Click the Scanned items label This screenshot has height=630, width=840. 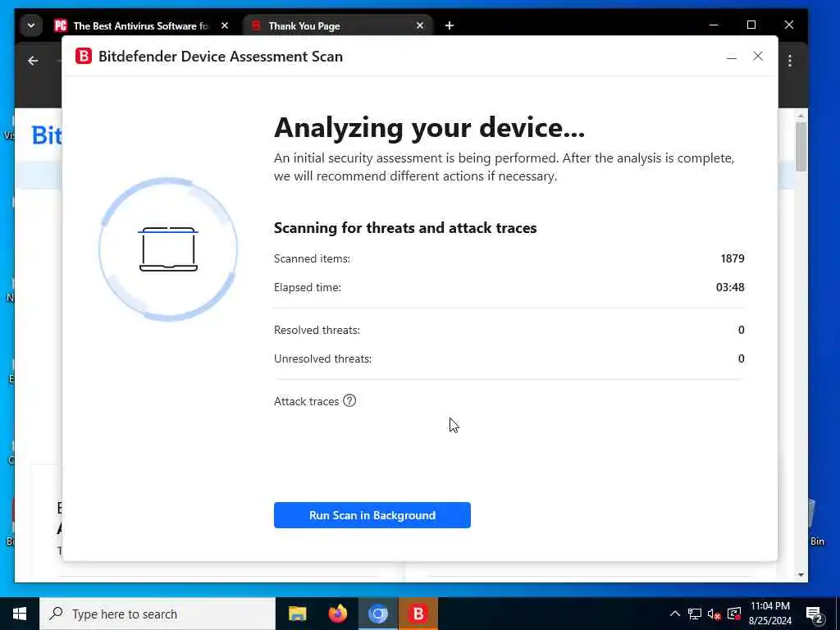click(312, 258)
